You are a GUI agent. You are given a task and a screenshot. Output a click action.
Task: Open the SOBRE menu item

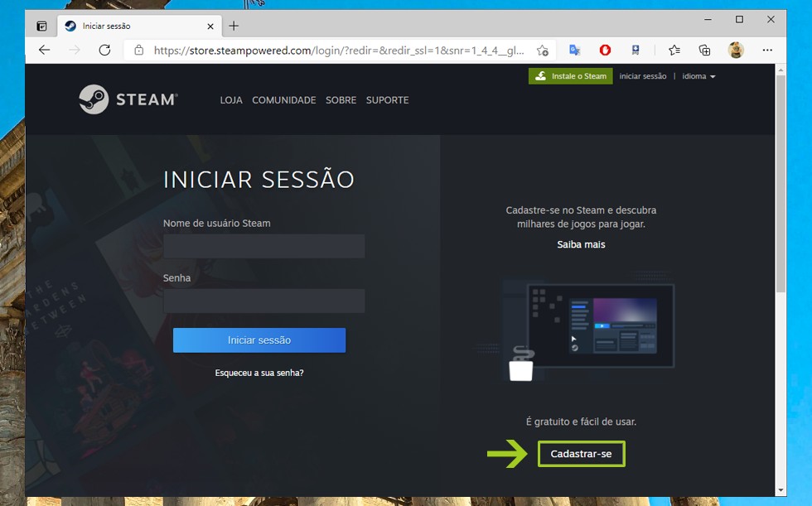(x=341, y=100)
